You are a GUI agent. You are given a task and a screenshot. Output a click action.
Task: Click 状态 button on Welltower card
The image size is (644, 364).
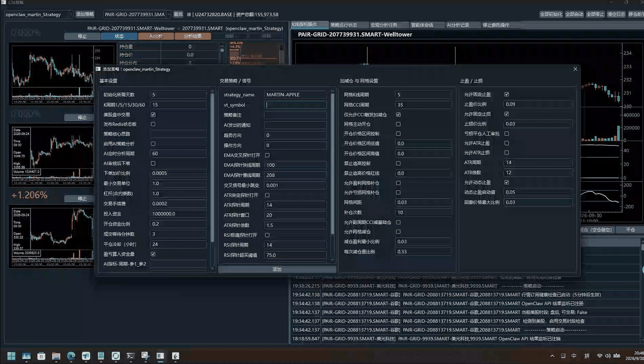point(119,36)
